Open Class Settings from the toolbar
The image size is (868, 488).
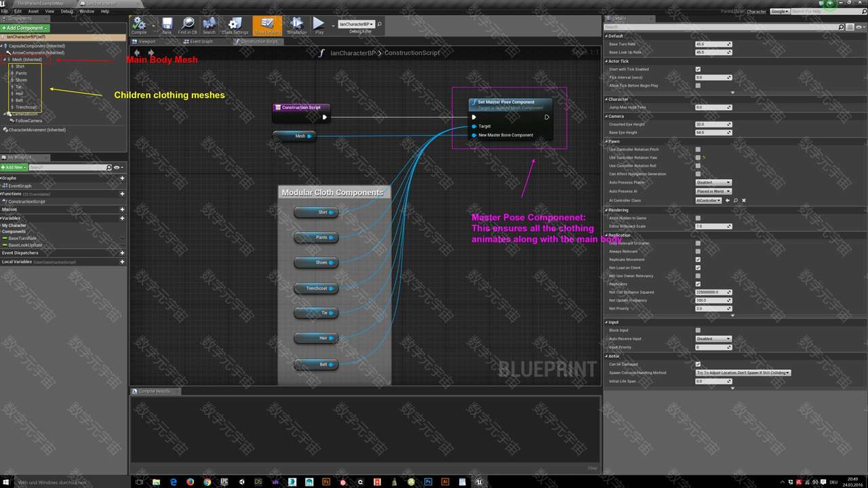[x=235, y=26]
